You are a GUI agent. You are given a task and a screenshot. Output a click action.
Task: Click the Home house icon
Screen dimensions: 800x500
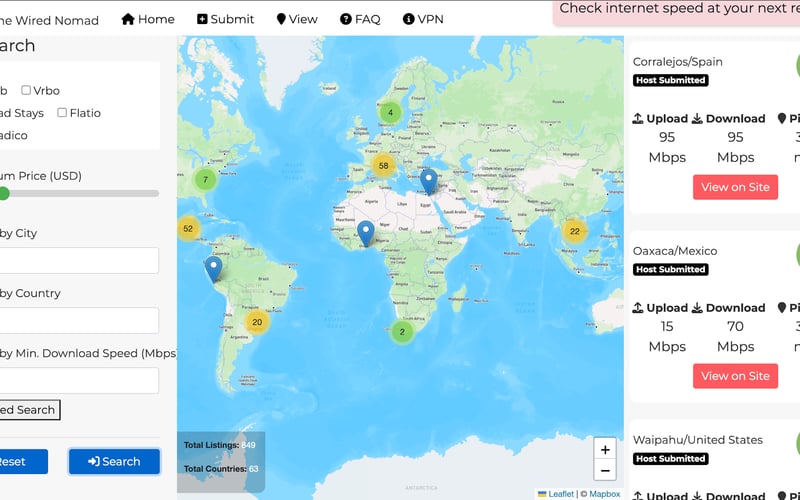(x=128, y=19)
